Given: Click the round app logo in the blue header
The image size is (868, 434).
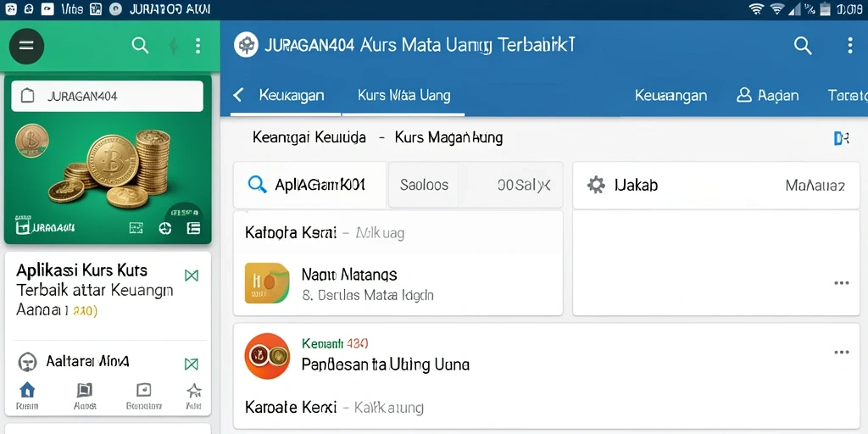Looking at the screenshot, I should (x=246, y=45).
